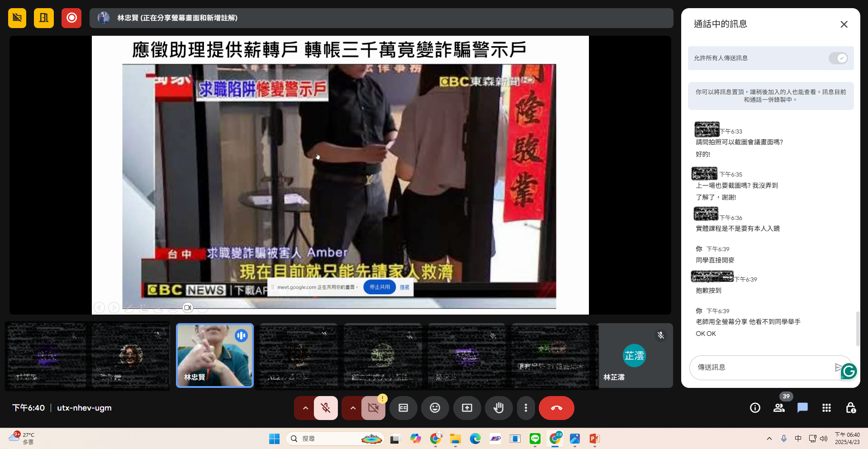Open the activities grid icon
The image size is (868, 449).
click(826, 408)
